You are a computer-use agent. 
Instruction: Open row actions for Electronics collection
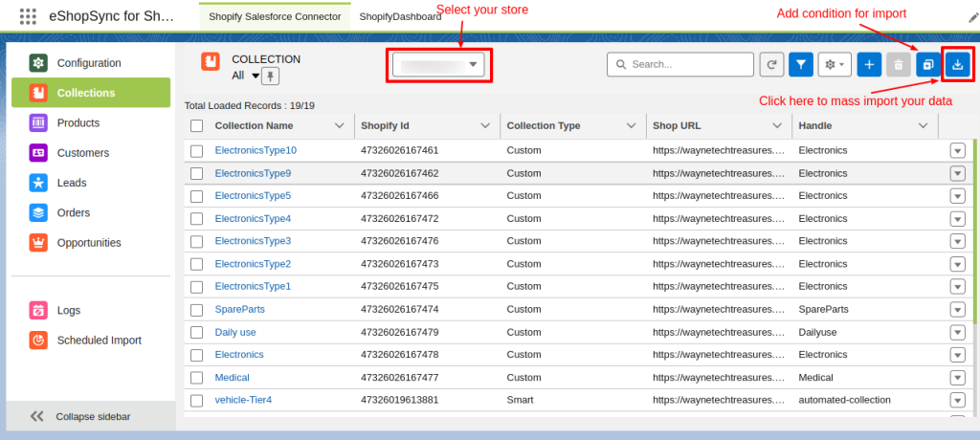click(x=957, y=355)
